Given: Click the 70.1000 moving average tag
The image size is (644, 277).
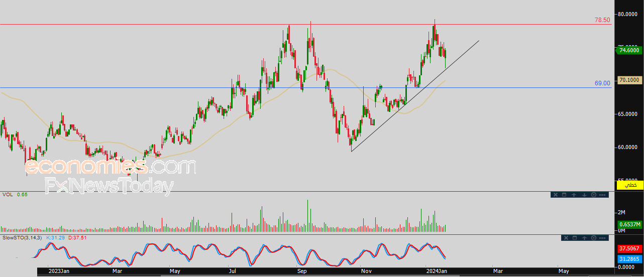Looking at the screenshot, I should point(629,80).
